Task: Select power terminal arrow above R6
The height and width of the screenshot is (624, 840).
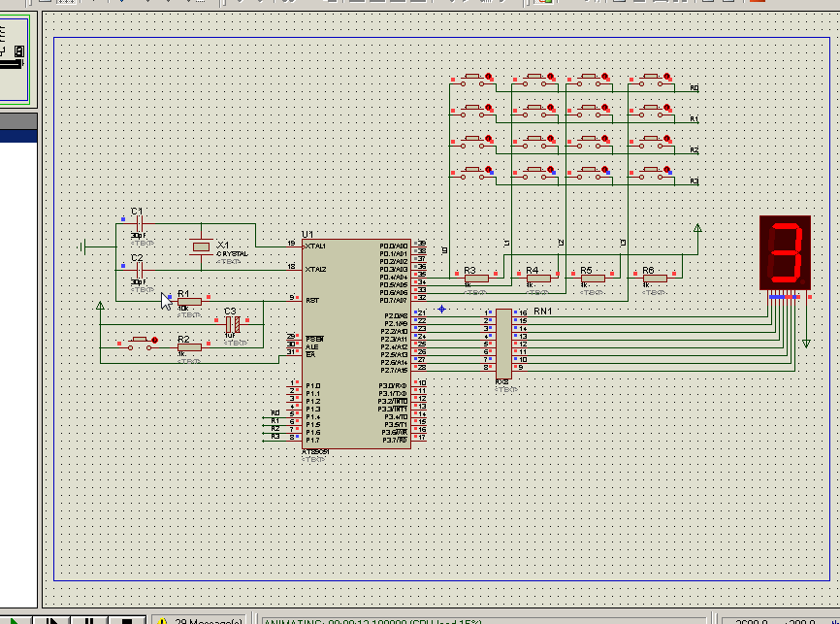Action: (x=697, y=228)
